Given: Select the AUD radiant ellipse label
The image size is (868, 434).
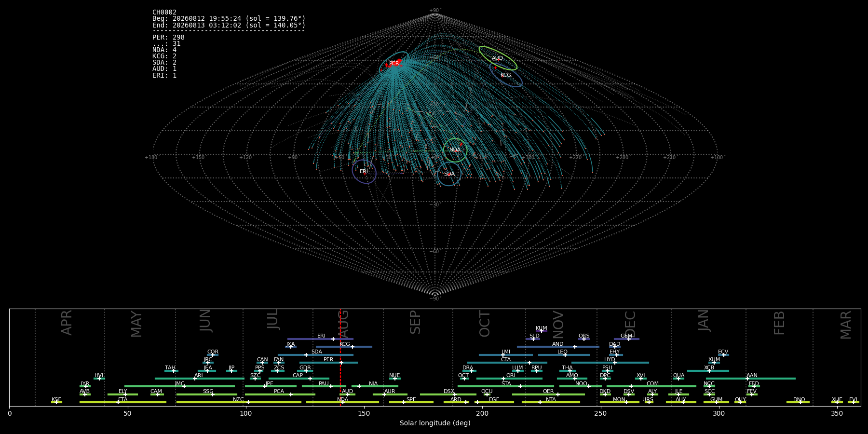Looking at the screenshot, I should pyautogui.click(x=497, y=58).
